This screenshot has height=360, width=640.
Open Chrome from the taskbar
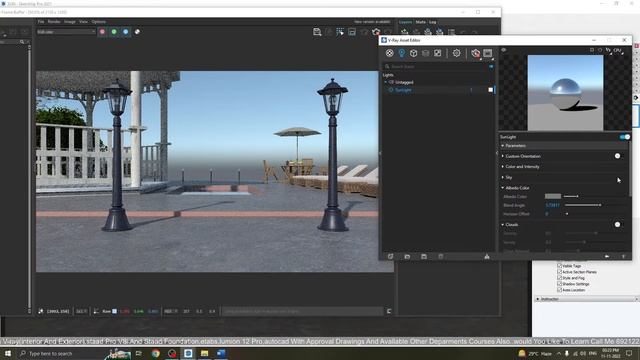156,353
